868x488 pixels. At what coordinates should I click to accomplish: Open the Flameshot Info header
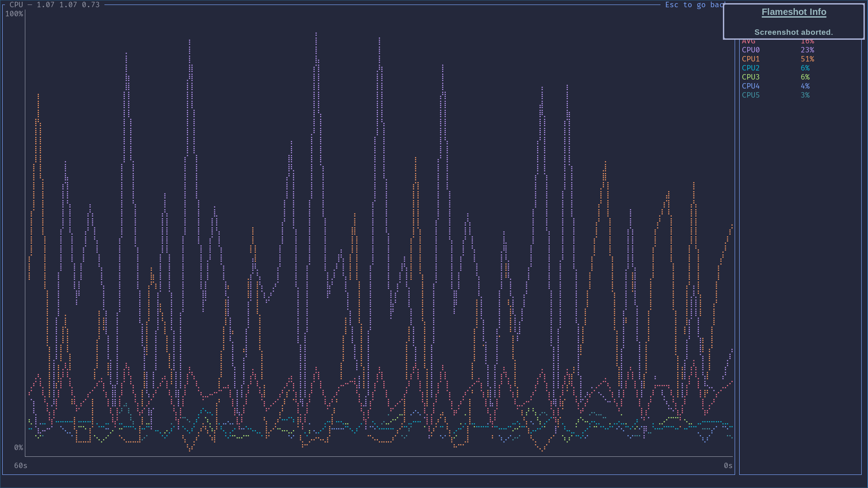(x=793, y=12)
